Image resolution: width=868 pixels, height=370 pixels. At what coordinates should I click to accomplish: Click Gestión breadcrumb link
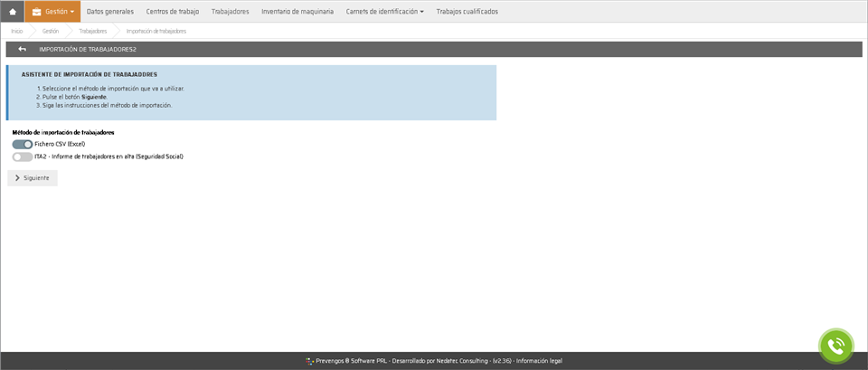tap(51, 31)
